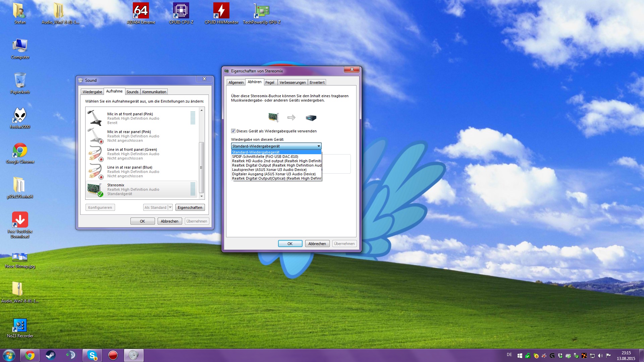Launch CPUID CPU-Z desktop icon
The height and width of the screenshot is (362, 644).
pos(181,11)
